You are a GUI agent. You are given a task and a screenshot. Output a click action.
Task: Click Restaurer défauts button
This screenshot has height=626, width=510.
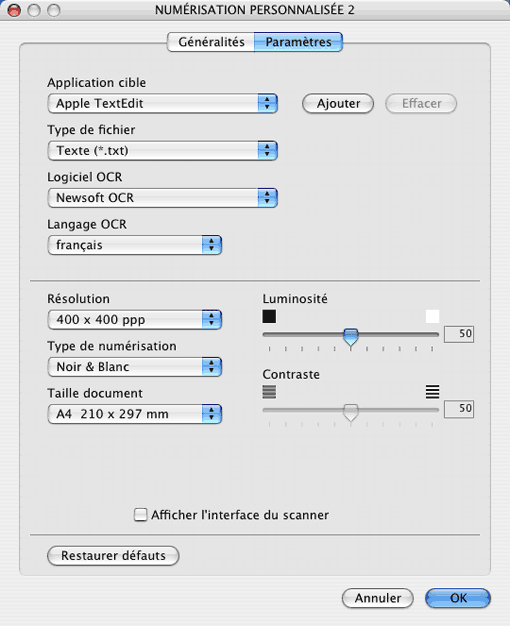tap(113, 556)
